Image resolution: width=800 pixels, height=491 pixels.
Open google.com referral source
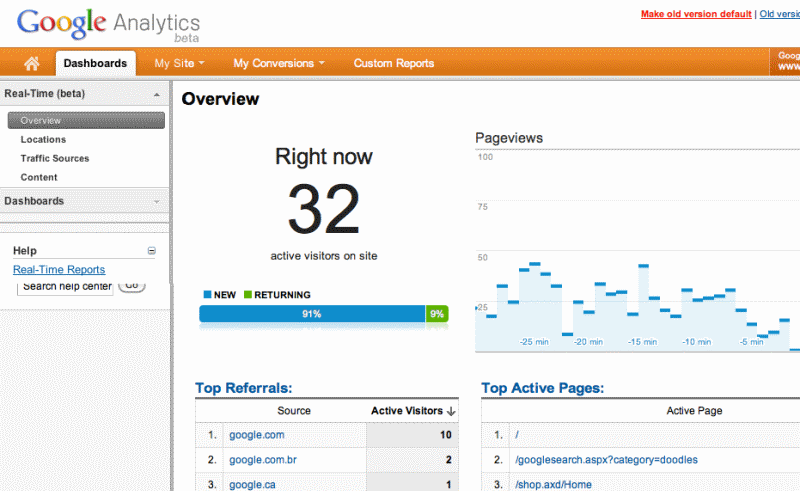[257, 435]
